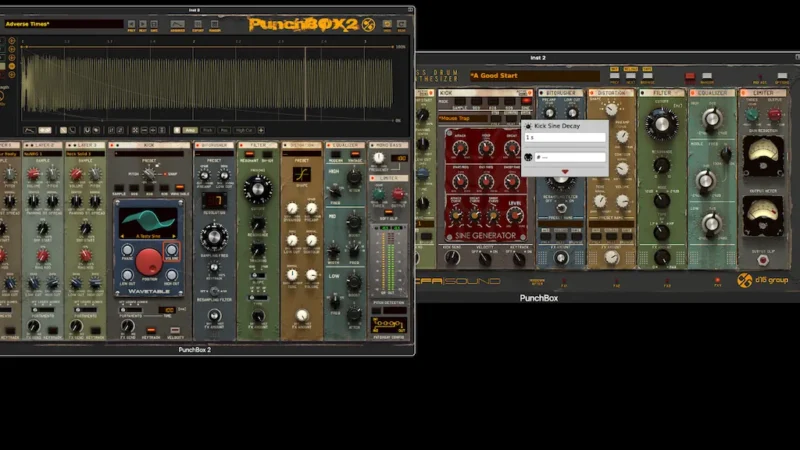800x450 pixels.
Task: Click Export button in PunchBox 2
Action: tap(198, 24)
